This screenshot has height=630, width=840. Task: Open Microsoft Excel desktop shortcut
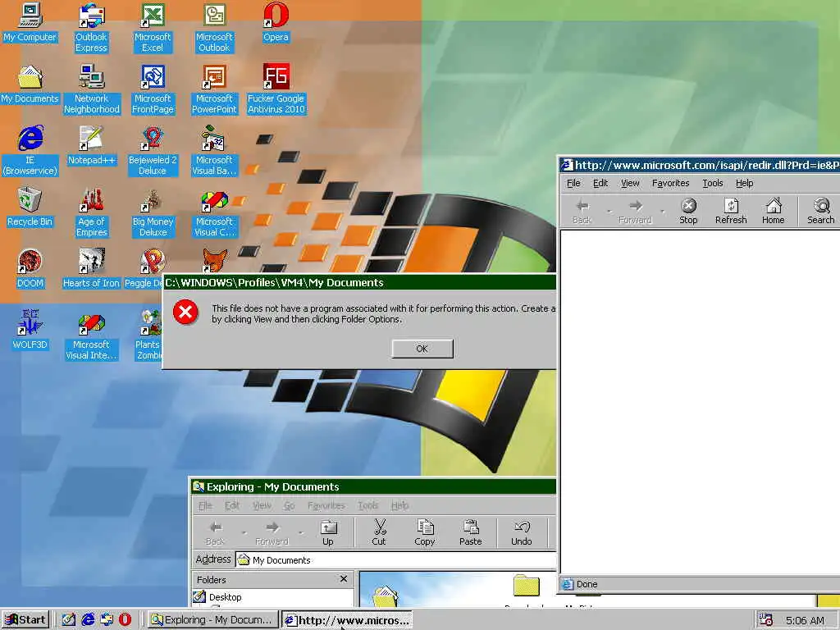pos(153,27)
